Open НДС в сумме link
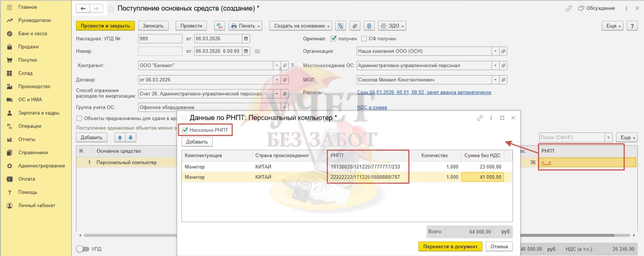 click(372, 107)
